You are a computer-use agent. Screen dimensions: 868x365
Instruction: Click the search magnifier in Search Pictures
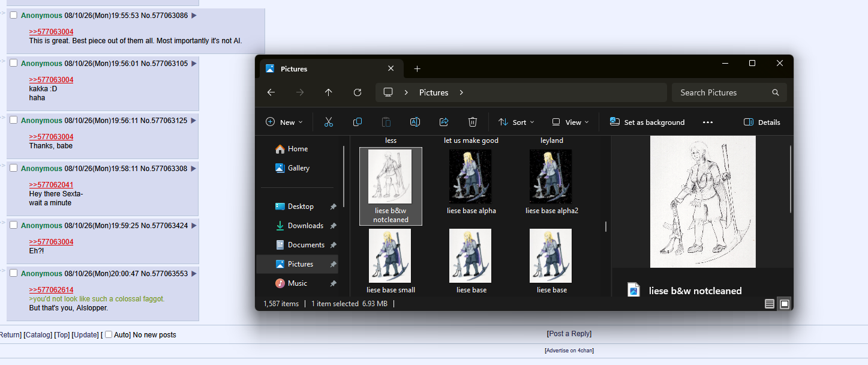[776, 92]
